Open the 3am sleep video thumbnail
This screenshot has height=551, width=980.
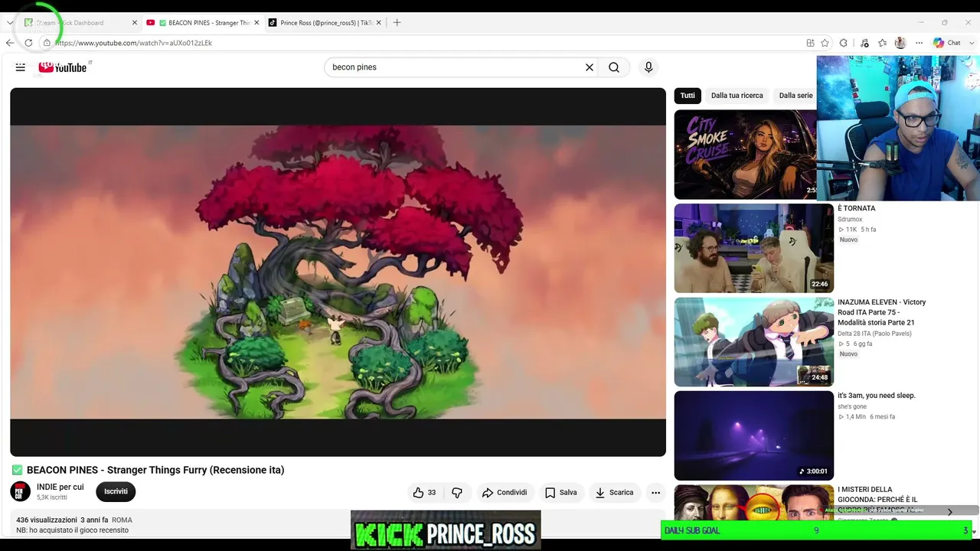point(754,435)
